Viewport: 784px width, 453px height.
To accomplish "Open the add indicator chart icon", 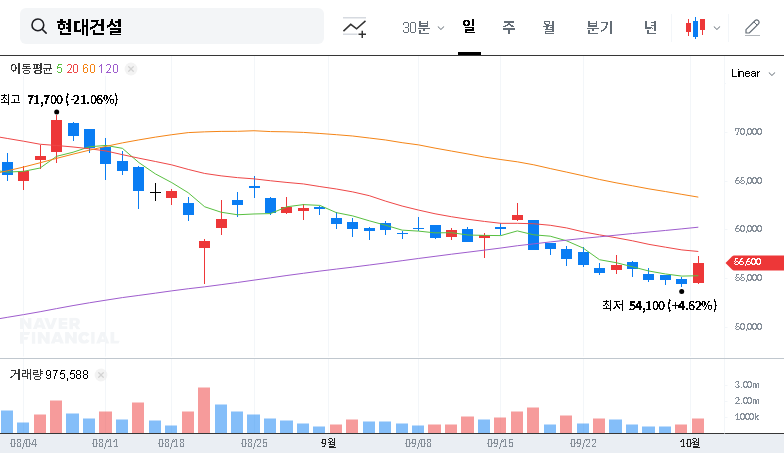I will [354, 27].
